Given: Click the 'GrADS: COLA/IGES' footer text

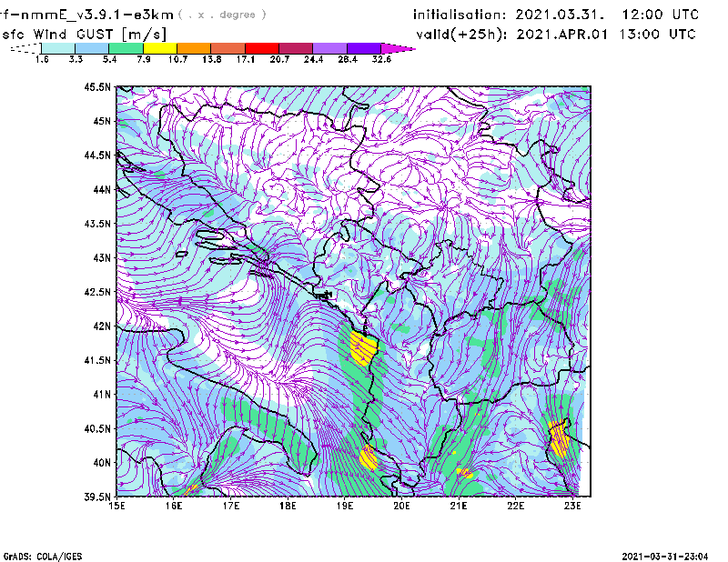Looking at the screenshot, I should click(43, 557).
